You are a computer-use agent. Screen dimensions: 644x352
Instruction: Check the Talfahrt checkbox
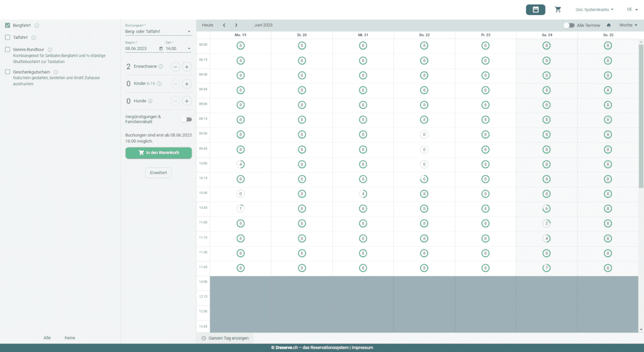pos(8,37)
